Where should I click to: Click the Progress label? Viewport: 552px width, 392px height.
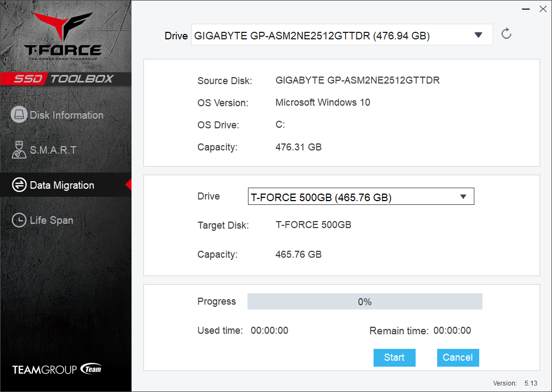pos(217,301)
